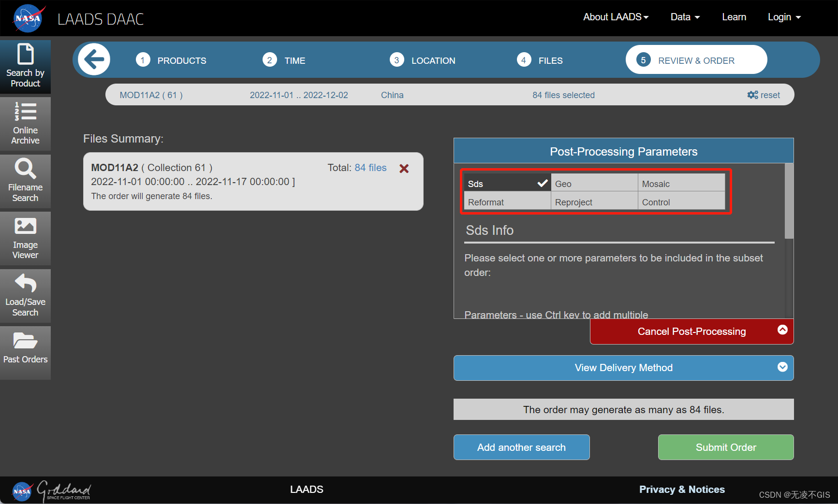Click 84 files selected link

click(563, 95)
